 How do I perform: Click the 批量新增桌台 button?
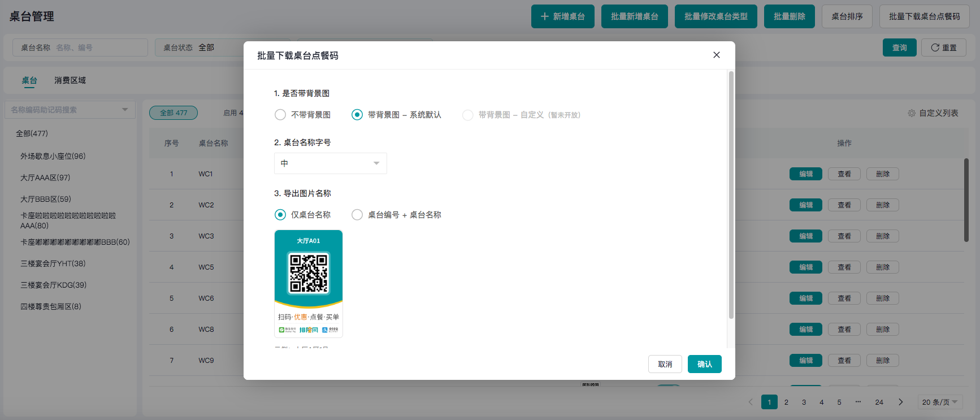[635, 16]
